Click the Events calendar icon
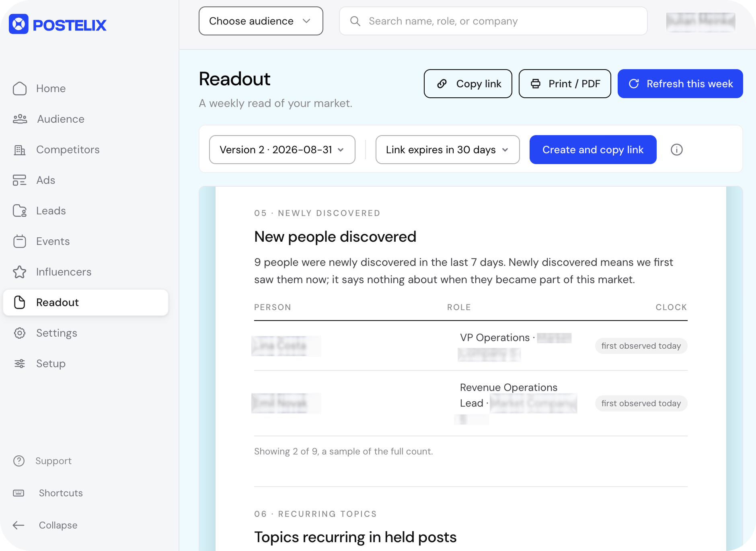This screenshot has width=756, height=551. pyautogui.click(x=19, y=241)
